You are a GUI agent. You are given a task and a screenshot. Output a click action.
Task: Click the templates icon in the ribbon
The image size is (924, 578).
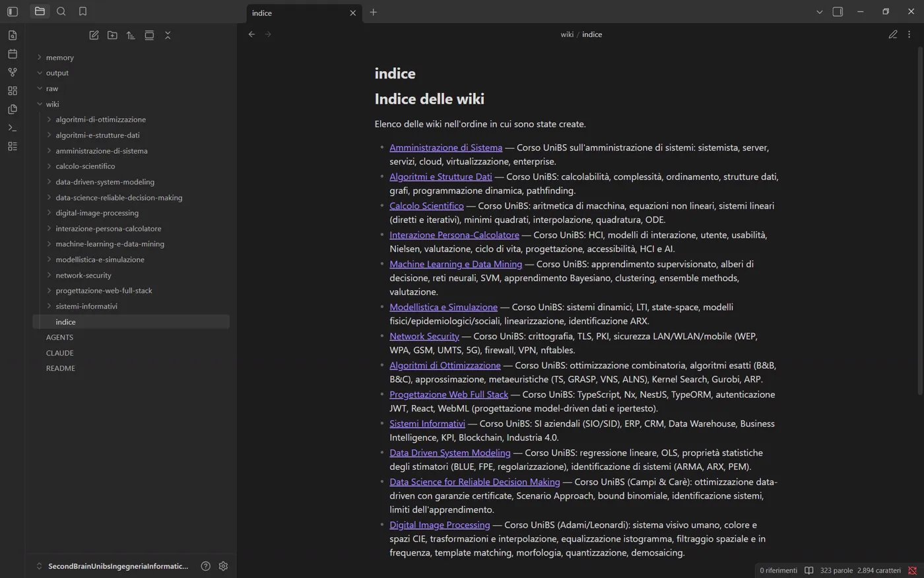coord(13,109)
